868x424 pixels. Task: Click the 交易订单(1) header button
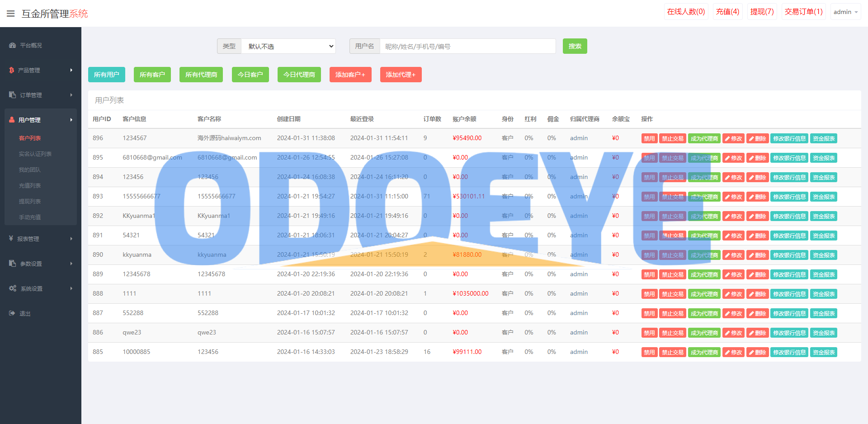tap(803, 12)
